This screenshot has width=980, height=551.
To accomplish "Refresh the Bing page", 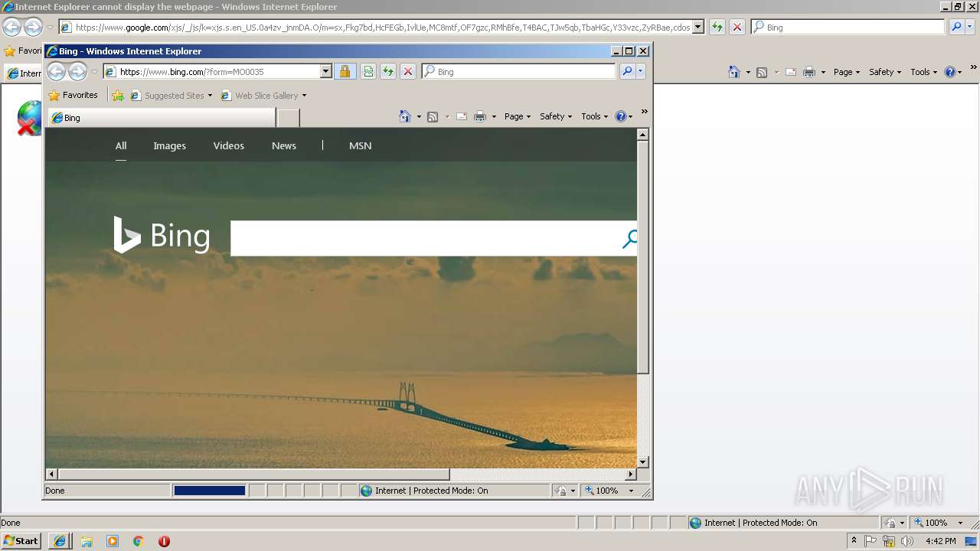I will pos(388,71).
